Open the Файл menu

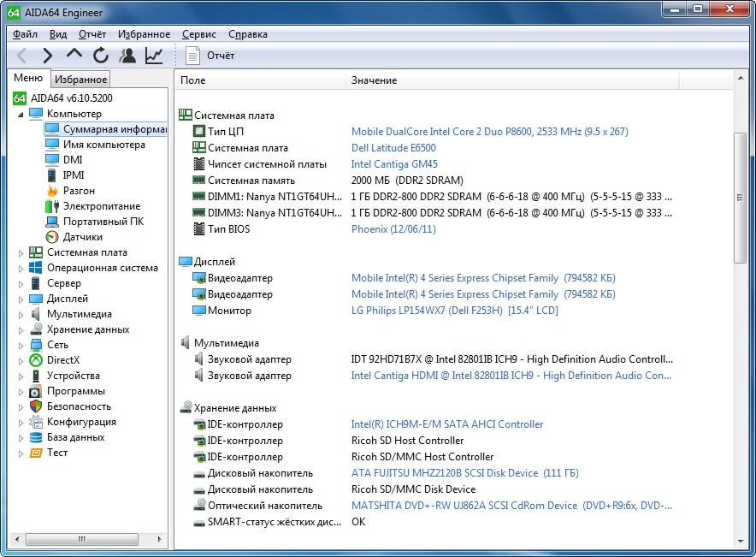[x=25, y=34]
